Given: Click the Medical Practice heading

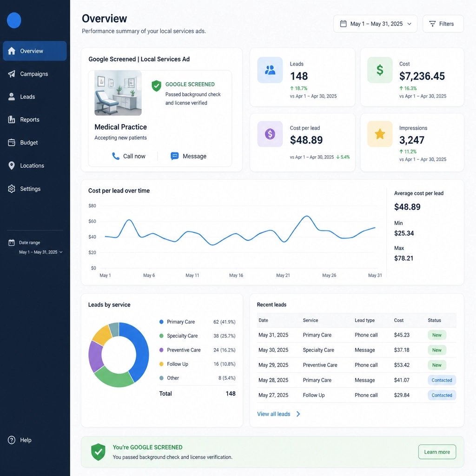Looking at the screenshot, I should click(x=120, y=127).
